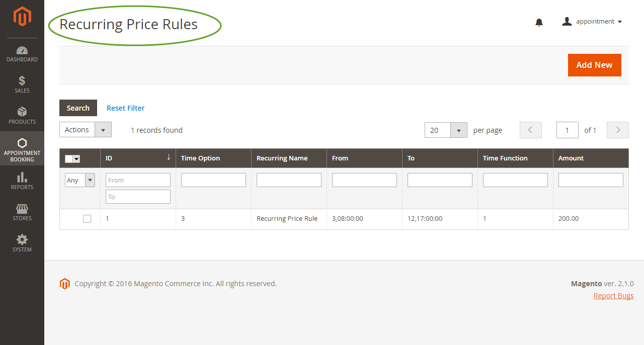Open the Stores menu in the sidebar

[22, 212]
